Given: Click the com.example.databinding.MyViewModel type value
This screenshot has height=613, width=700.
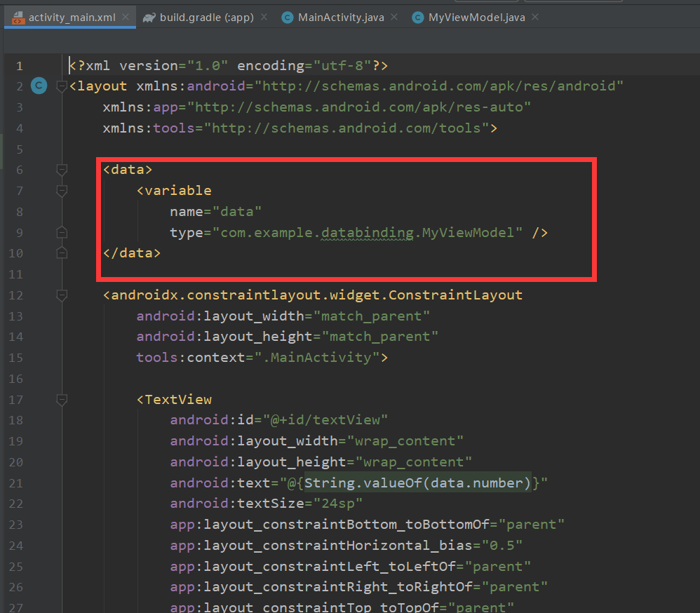Looking at the screenshot, I should tap(367, 233).
